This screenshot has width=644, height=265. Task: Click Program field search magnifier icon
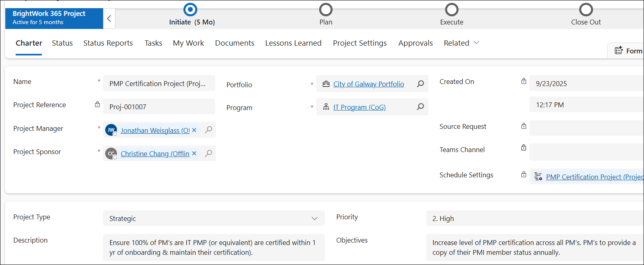pyautogui.click(x=420, y=107)
